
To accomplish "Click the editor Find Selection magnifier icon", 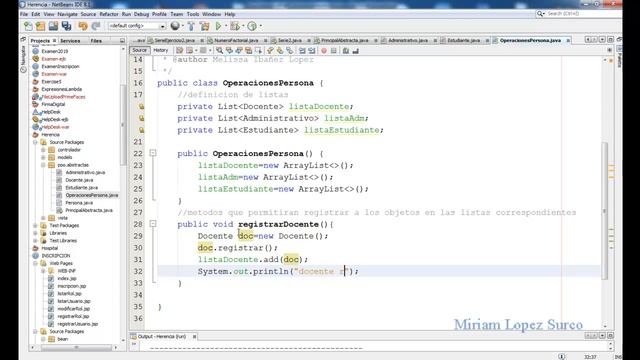I will pyautogui.click(x=220, y=51).
